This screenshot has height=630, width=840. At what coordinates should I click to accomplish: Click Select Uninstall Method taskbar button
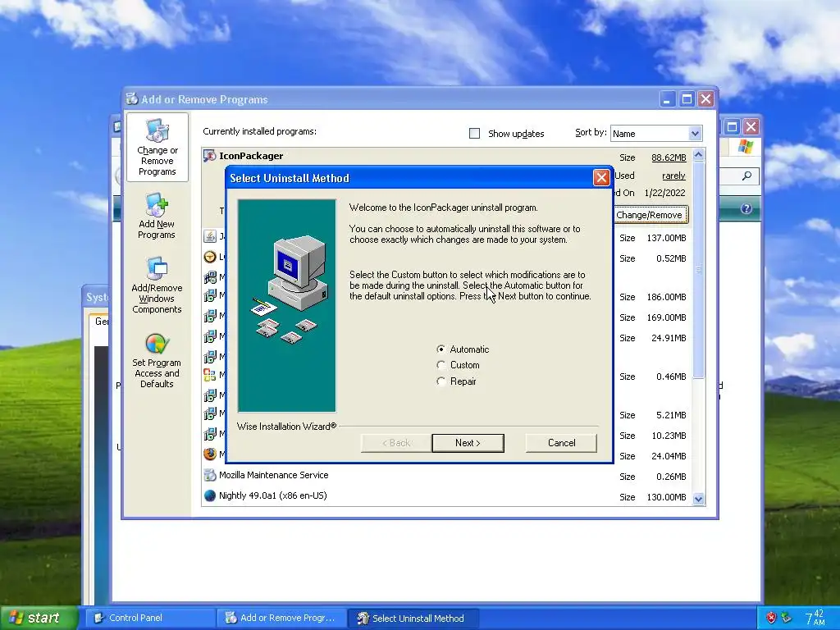[413, 618]
